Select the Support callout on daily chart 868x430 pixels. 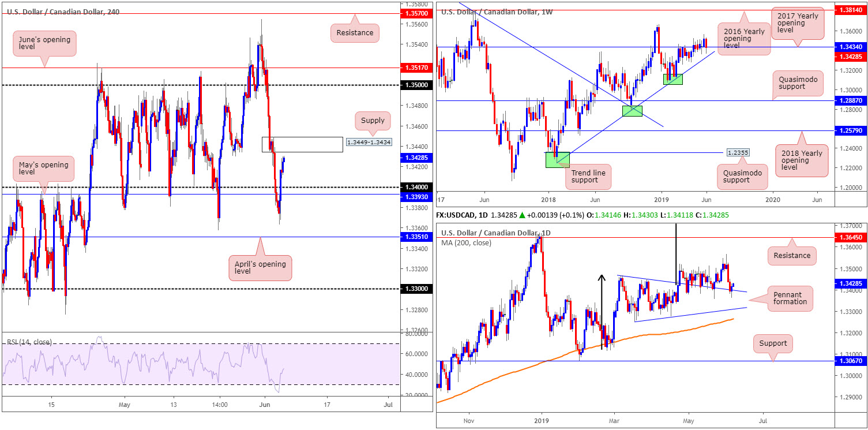773,343
